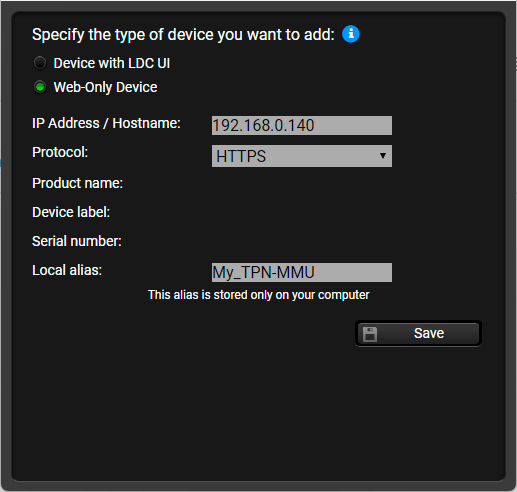Open the Protocol HTTPS dropdown
This screenshot has width=517, height=492.
tap(302, 156)
